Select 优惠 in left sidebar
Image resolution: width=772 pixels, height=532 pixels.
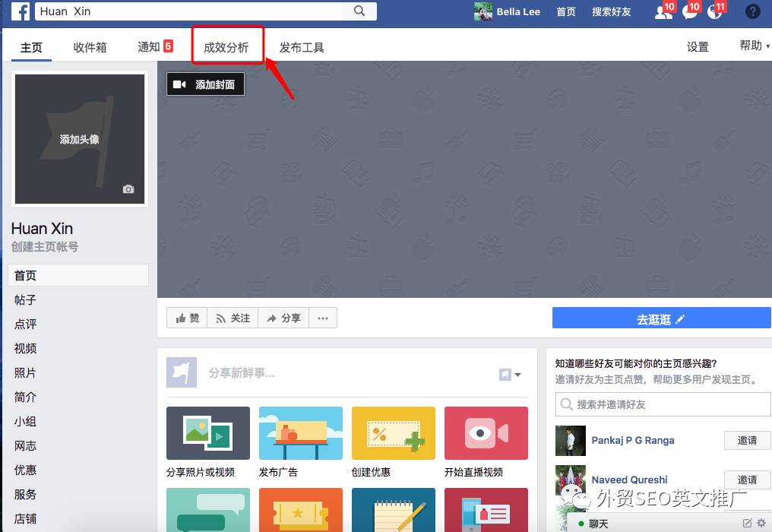[25, 470]
